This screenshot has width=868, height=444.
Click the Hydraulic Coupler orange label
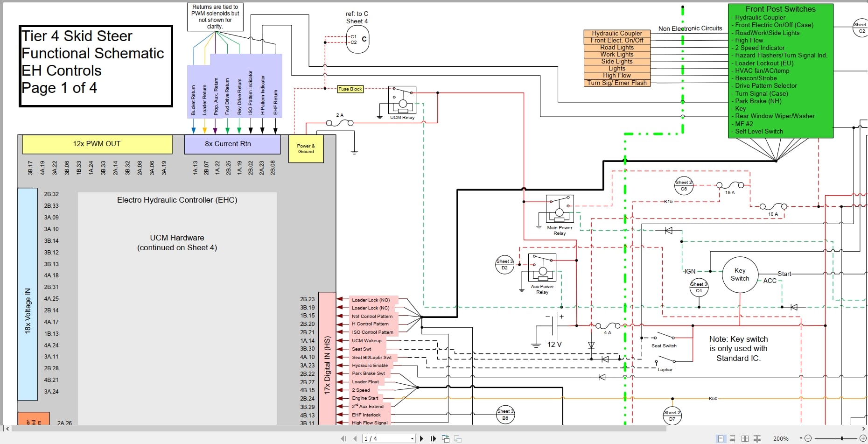click(x=617, y=33)
